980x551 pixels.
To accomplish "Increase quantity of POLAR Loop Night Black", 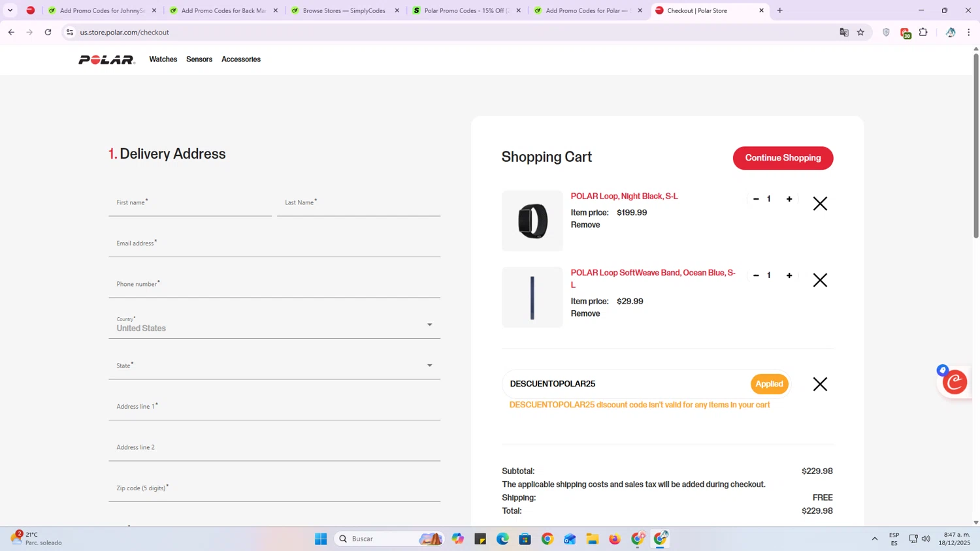I will (789, 199).
